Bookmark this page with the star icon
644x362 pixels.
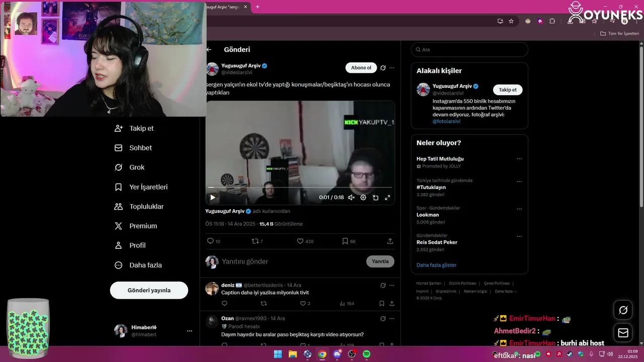click(x=511, y=21)
